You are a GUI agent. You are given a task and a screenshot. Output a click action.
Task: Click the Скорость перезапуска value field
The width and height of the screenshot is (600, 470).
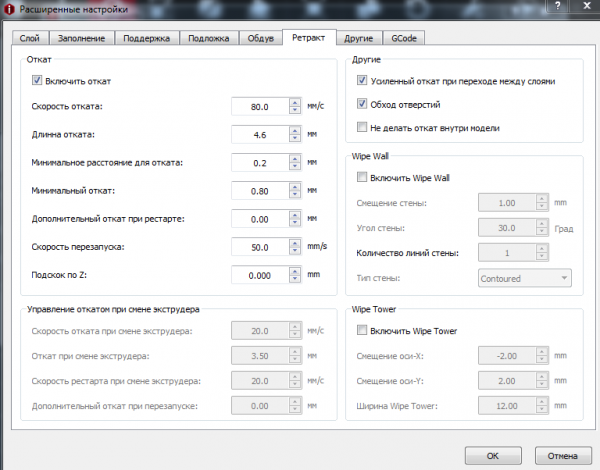(260, 247)
